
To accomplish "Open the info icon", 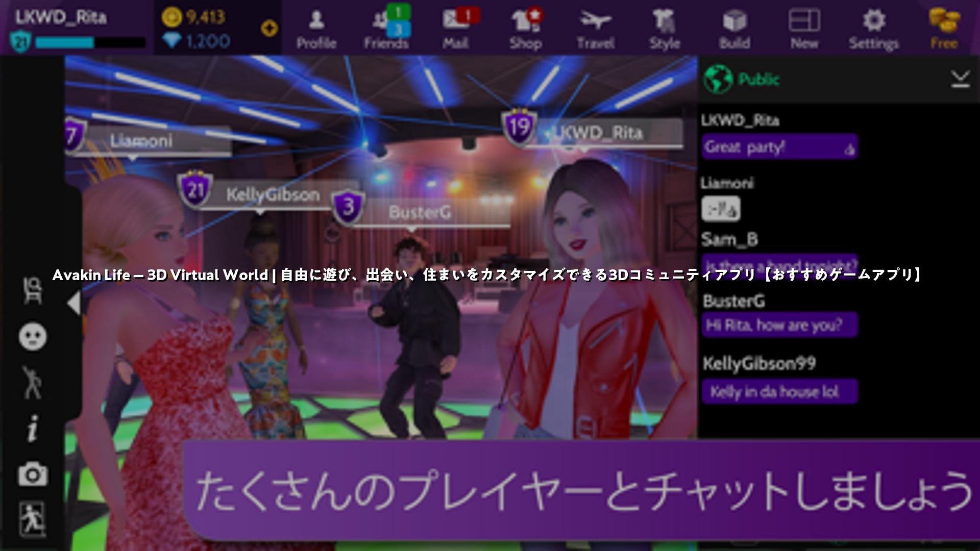I will click(33, 428).
